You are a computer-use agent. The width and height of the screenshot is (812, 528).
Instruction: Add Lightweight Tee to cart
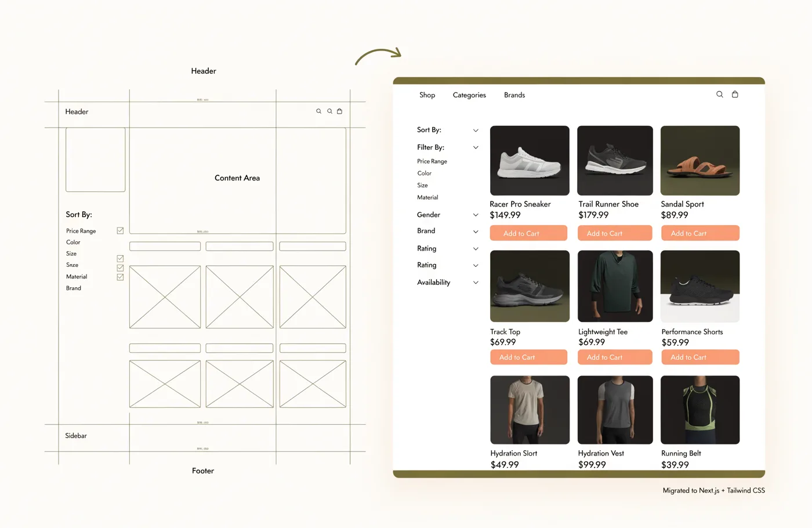(615, 357)
